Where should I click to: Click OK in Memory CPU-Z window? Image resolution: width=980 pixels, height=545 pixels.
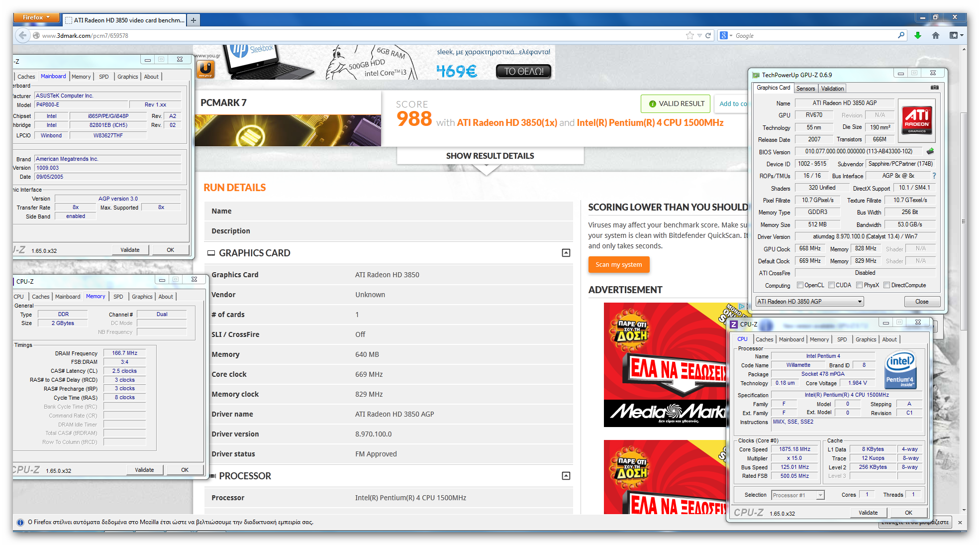pos(185,470)
